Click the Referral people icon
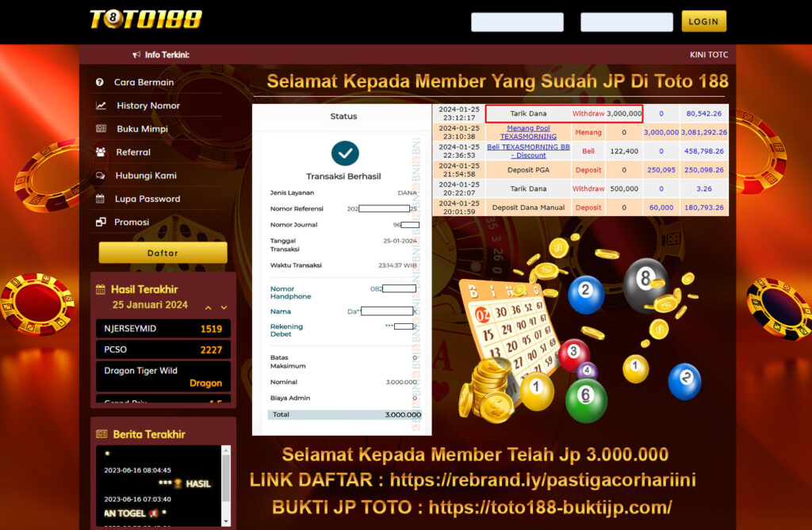This screenshot has width=812, height=530. tap(101, 151)
